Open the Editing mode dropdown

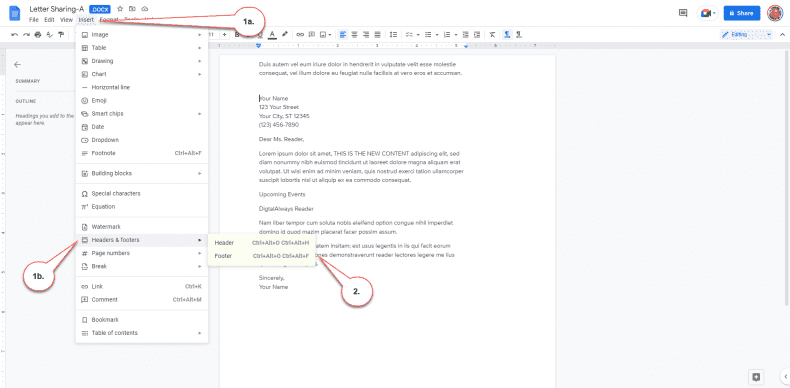746,35
